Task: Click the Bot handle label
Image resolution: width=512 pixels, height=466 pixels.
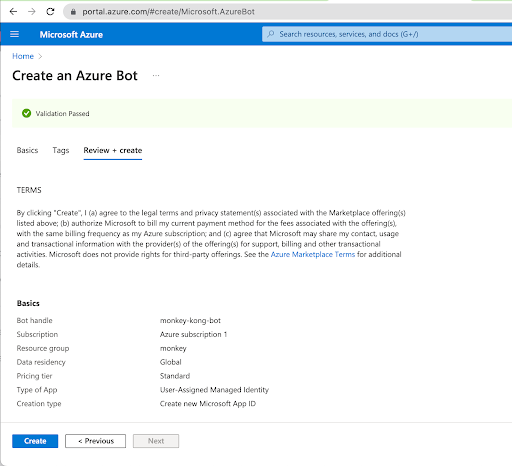Action: click(x=34, y=320)
